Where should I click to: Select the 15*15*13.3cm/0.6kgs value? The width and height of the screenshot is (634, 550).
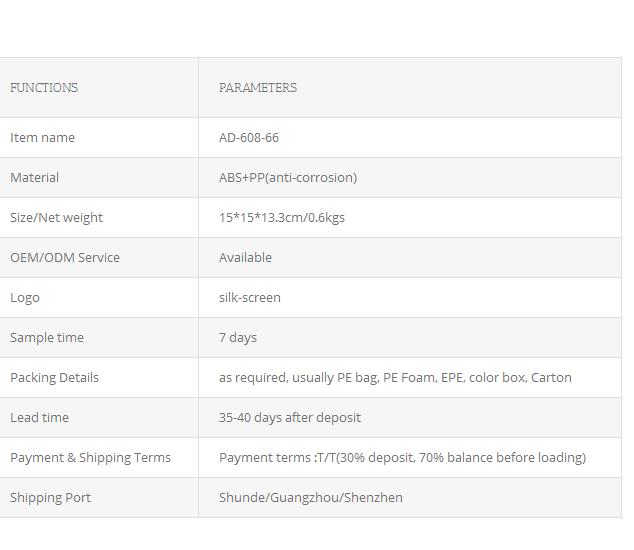[282, 218]
